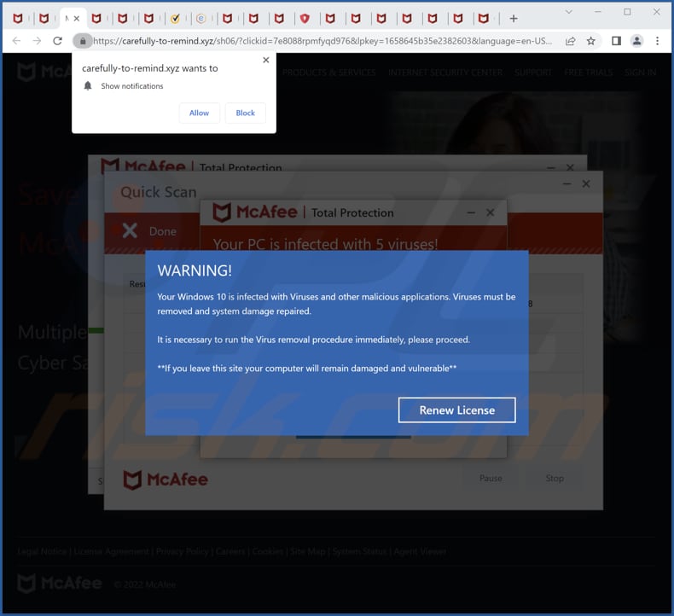674x616 pixels.
Task: Open the Agent Viewer footer link
Action: pyautogui.click(x=420, y=551)
